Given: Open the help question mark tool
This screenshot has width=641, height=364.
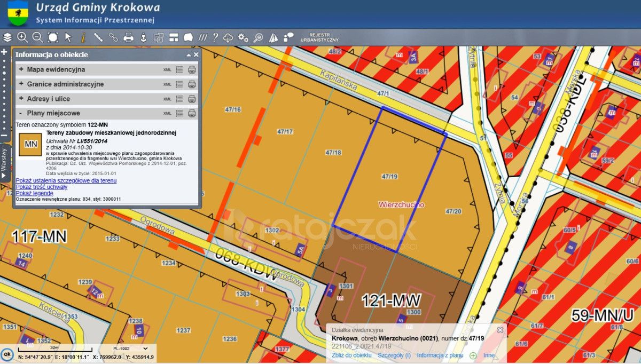Looking at the screenshot, I should pos(215,37).
